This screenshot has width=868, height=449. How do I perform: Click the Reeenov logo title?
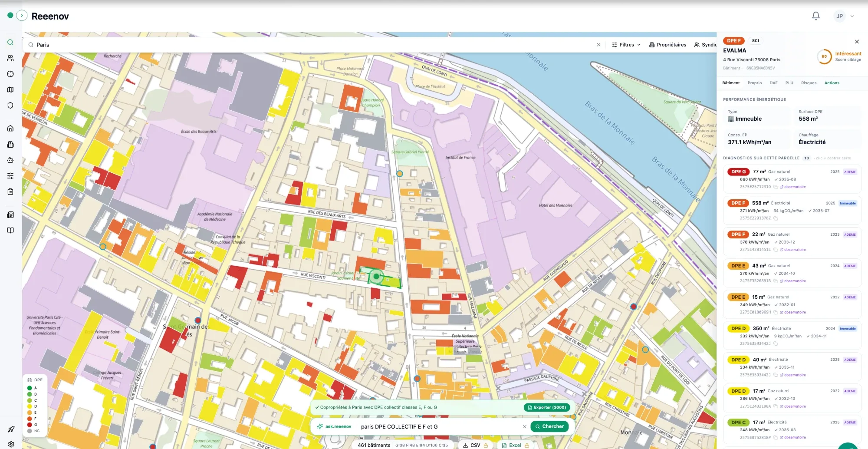(50, 16)
